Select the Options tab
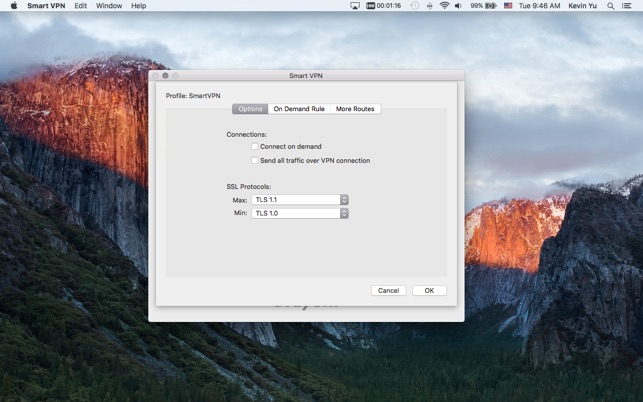 [x=250, y=109]
